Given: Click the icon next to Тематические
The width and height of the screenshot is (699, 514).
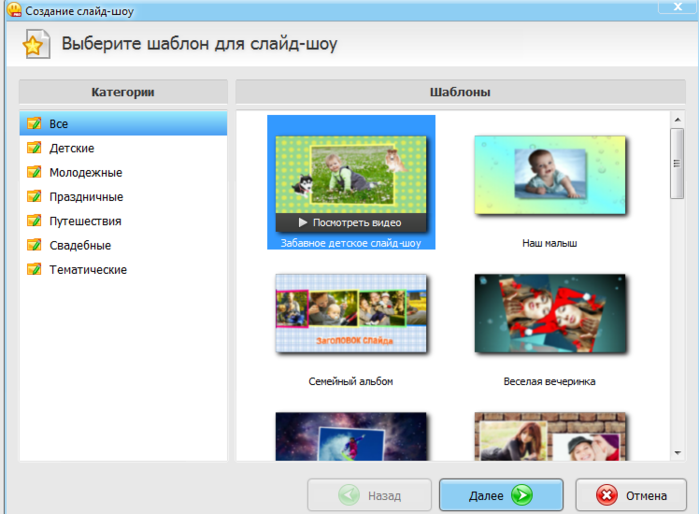Looking at the screenshot, I should coord(34,269).
